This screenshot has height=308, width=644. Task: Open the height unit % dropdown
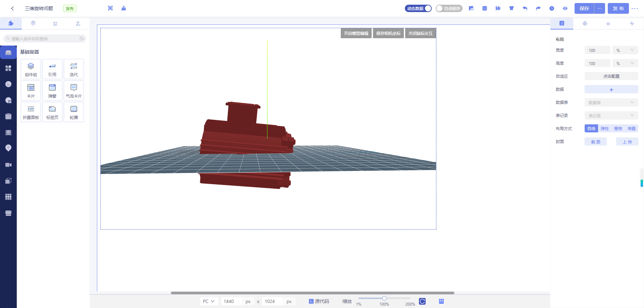pyautogui.click(x=625, y=63)
